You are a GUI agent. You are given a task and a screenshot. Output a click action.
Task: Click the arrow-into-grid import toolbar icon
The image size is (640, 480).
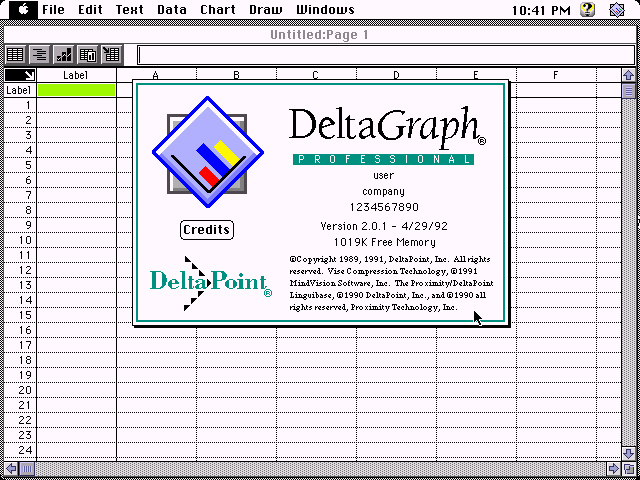pyautogui.click(x=111, y=54)
